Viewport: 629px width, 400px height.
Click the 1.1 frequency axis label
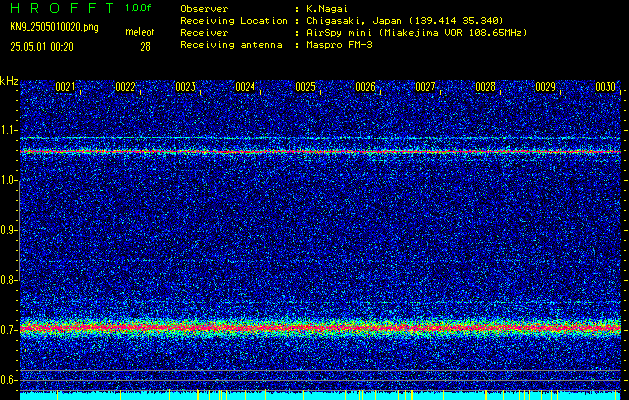[9, 130]
